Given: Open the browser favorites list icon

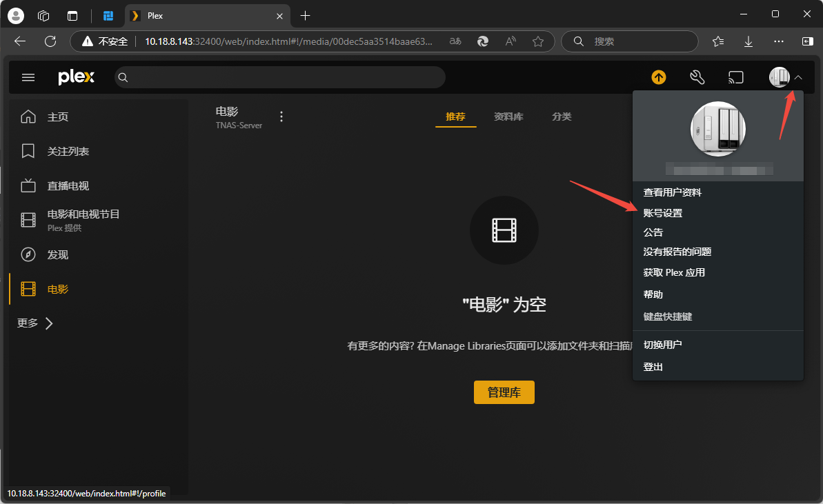Looking at the screenshot, I should tap(718, 41).
